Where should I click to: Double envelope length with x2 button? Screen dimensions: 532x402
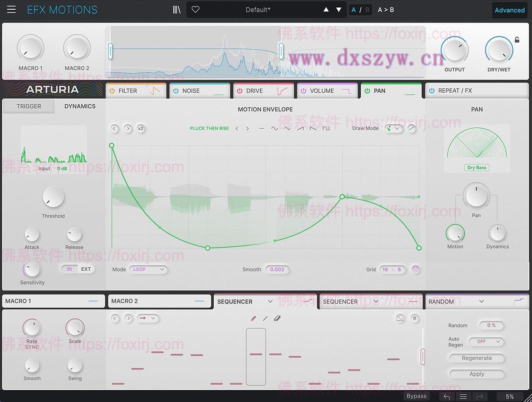coord(141,129)
